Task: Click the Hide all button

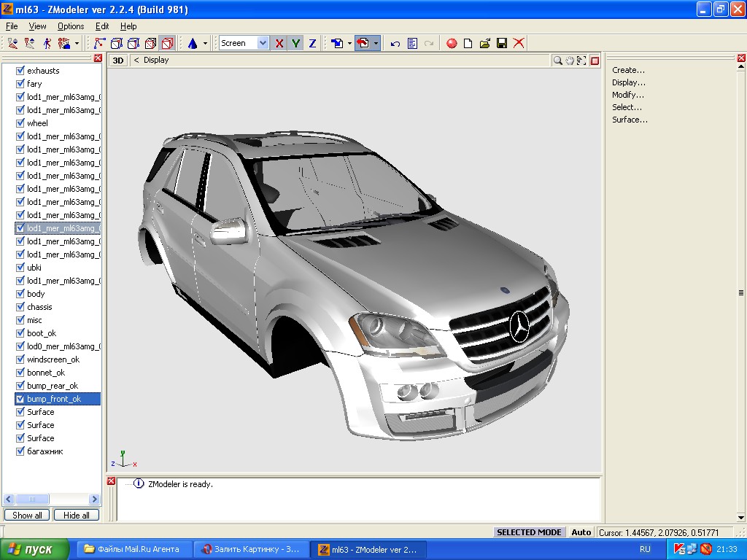Action: [76, 516]
